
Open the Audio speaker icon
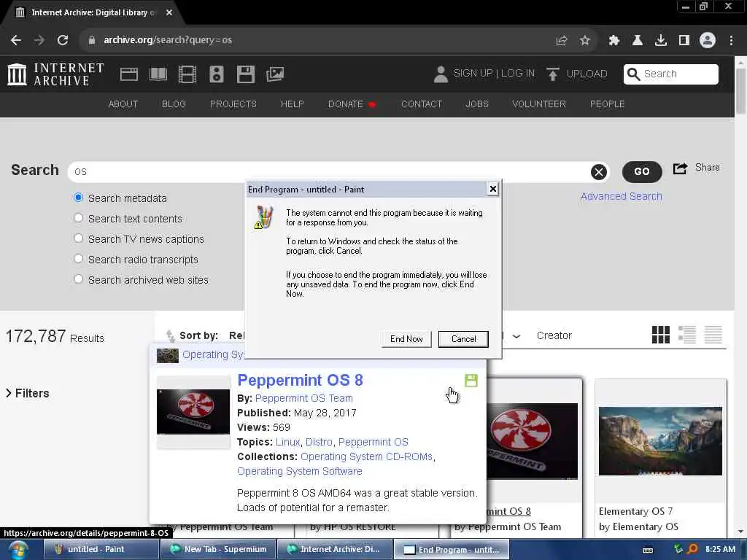click(216, 74)
